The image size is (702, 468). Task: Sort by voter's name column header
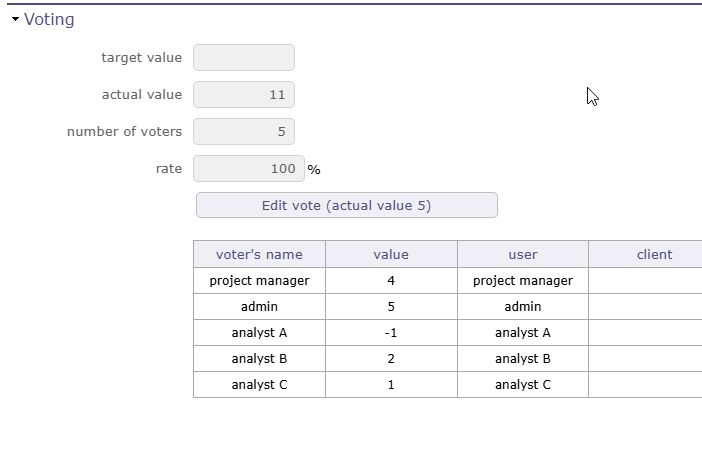pyautogui.click(x=259, y=254)
